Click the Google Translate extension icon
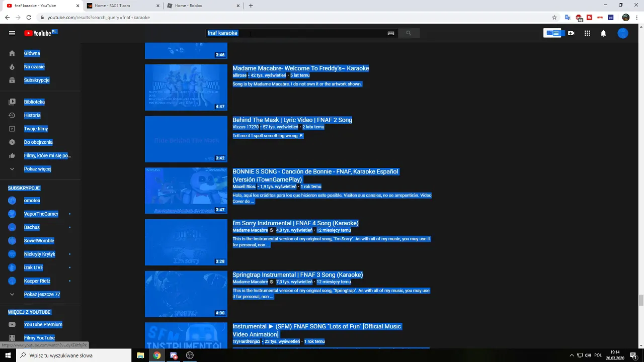The width and height of the screenshot is (644, 362). click(568, 17)
